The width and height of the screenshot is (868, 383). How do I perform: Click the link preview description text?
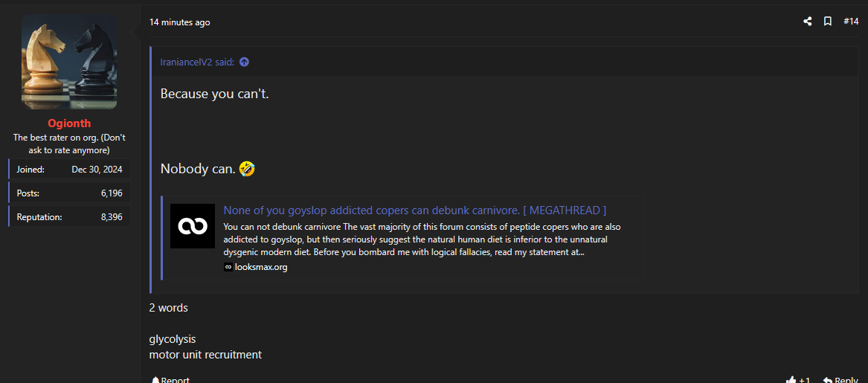coord(422,239)
